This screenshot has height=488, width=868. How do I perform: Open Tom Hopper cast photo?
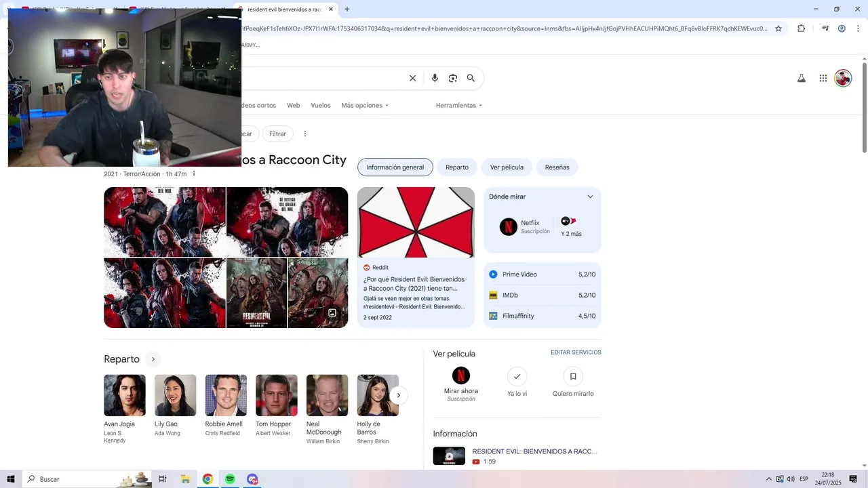(x=277, y=395)
